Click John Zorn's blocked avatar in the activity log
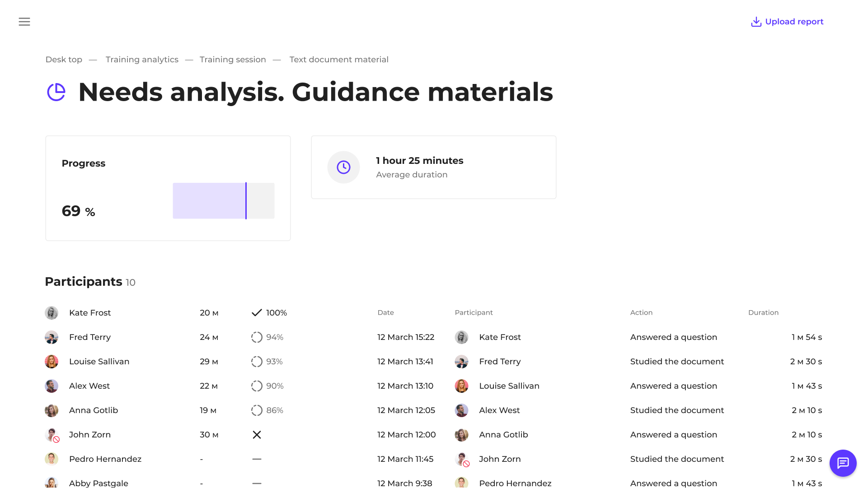 (x=461, y=459)
